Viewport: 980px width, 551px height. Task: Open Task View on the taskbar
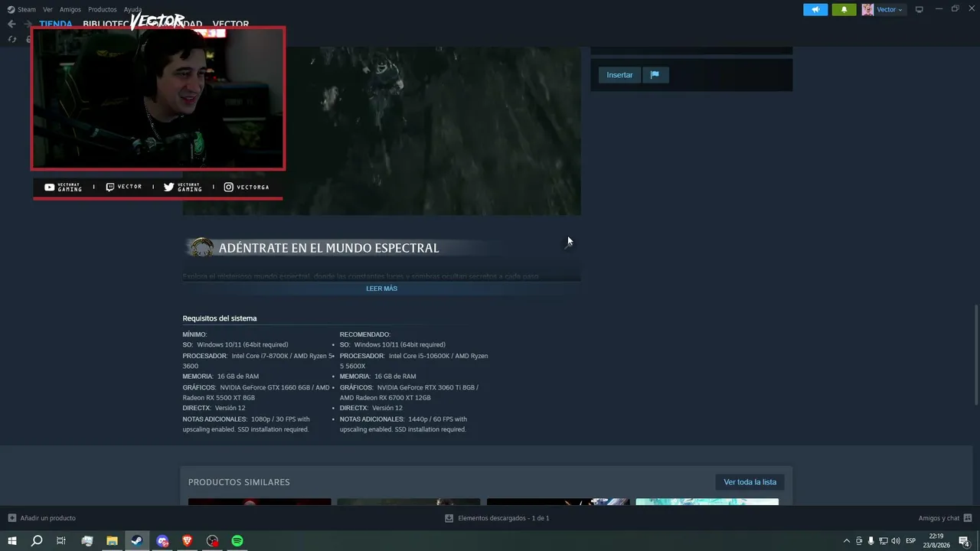coord(61,541)
